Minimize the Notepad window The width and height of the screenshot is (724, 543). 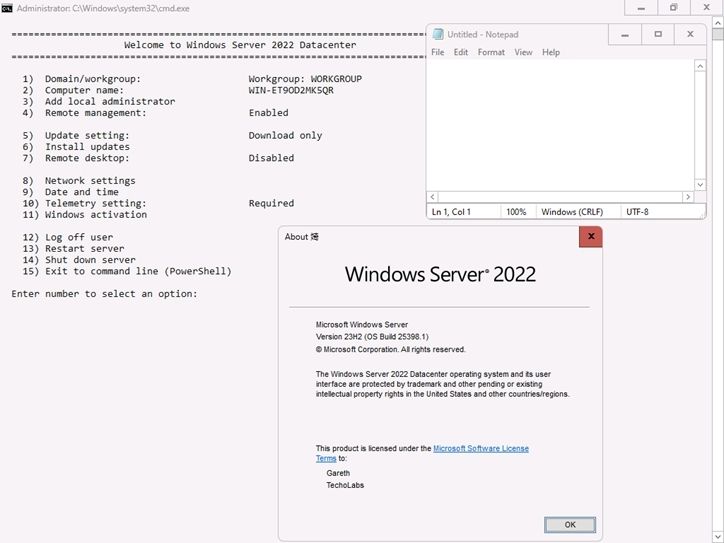click(625, 34)
